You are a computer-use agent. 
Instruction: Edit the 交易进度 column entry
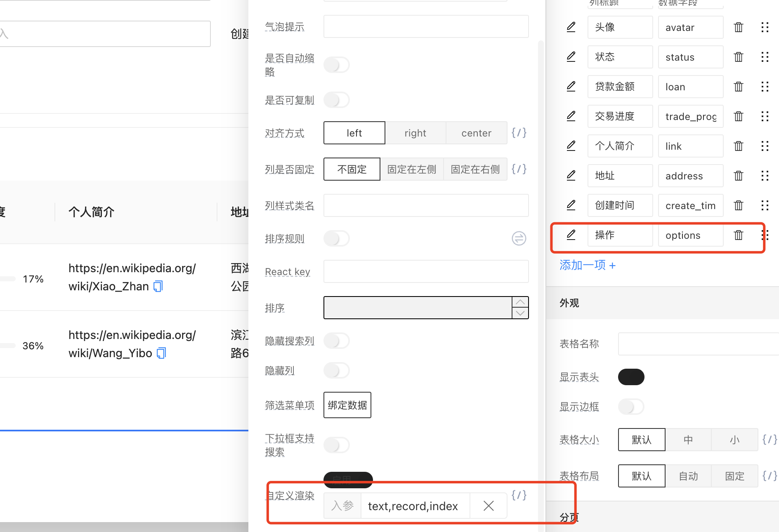[571, 116]
